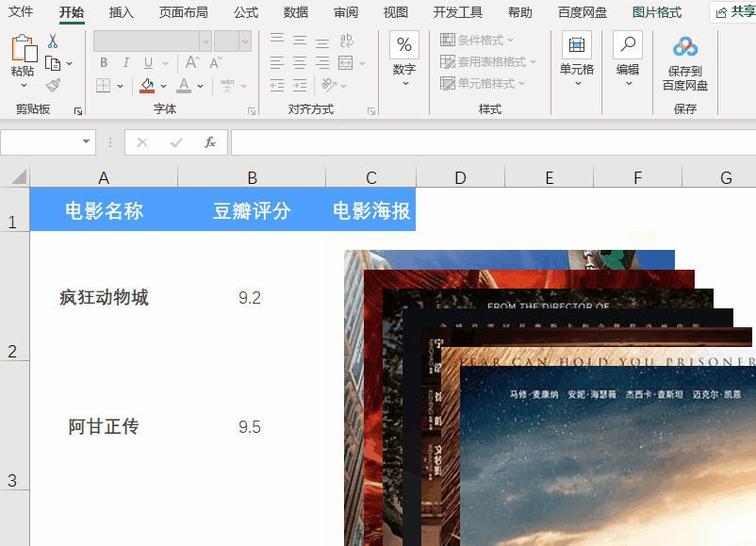Decrease font size with smaller A
This screenshot has width=756, height=546.
point(216,62)
